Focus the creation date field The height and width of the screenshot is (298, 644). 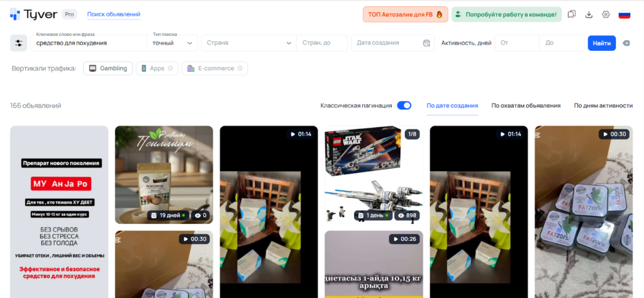tap(392, 43)
